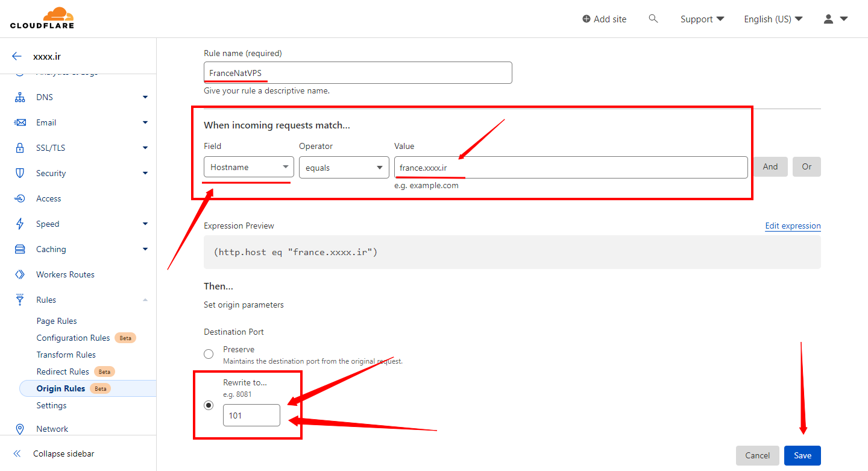Click the Rules funnel icon
The image size is (868, 471).
[20, 300]
